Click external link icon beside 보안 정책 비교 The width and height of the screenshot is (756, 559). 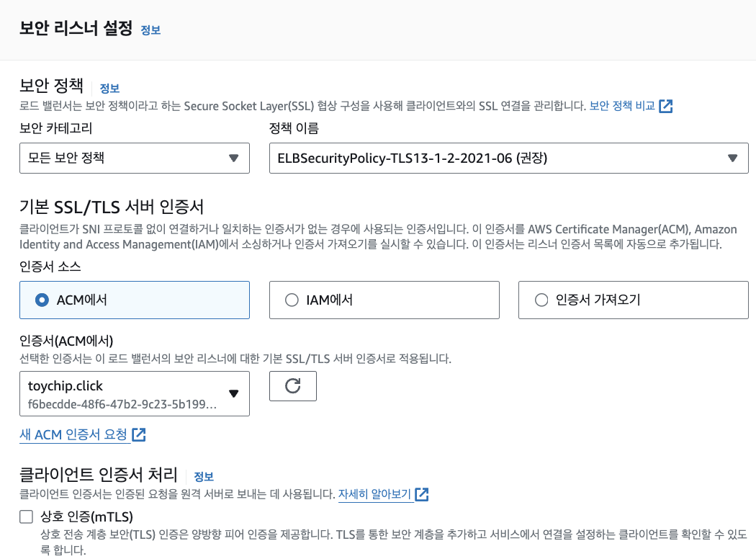[666, 106]
